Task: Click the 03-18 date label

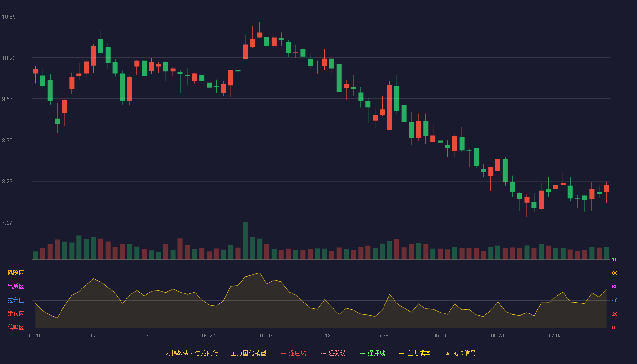Action: 35,335
